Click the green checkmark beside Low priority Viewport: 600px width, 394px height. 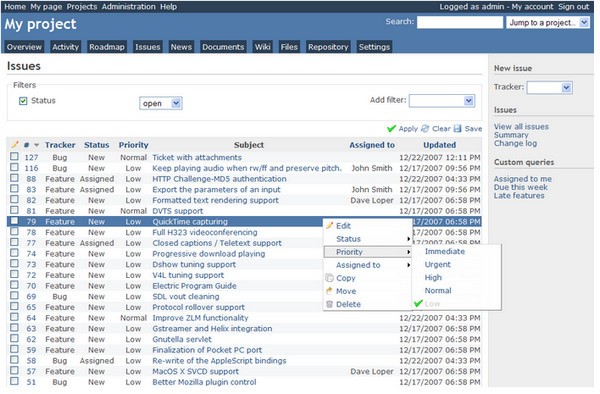tap(418, 303)
